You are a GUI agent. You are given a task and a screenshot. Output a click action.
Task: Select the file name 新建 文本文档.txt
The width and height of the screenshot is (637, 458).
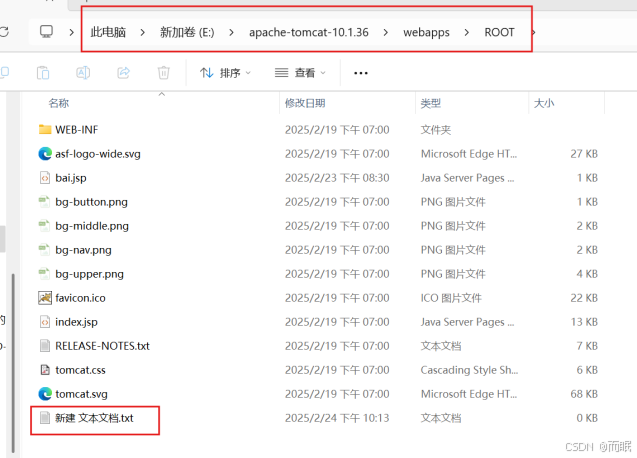94,418
